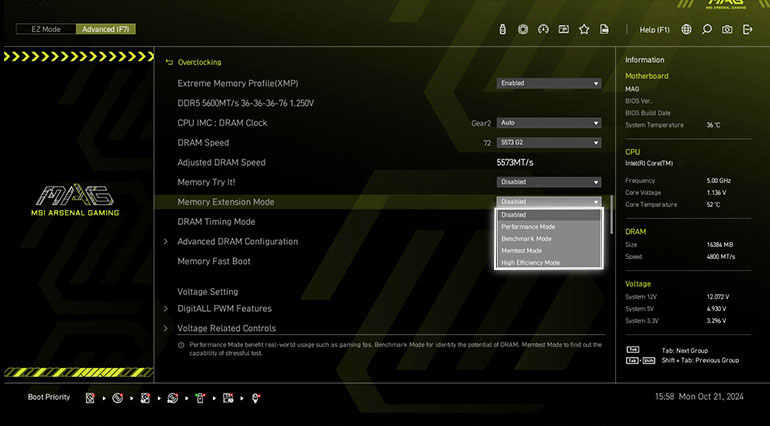Click the Core Temperature 52 °C value
770x426 pixels.
(713, 204)
